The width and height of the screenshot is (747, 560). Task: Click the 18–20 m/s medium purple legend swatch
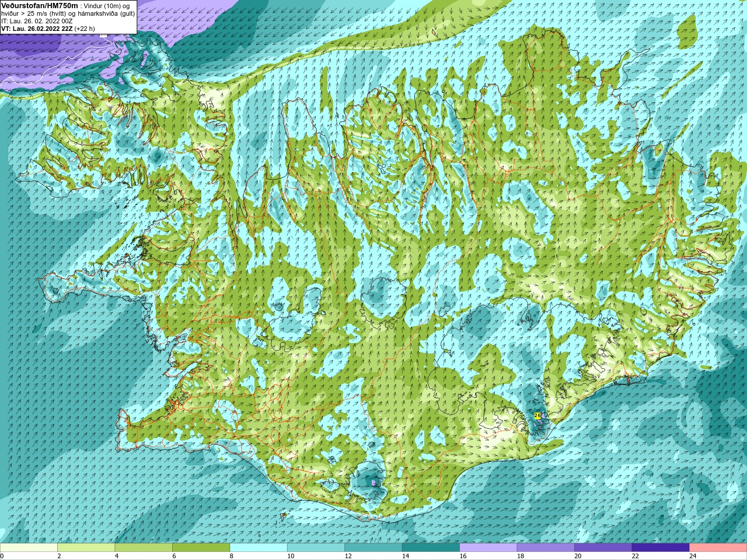[x=546, y=548]
